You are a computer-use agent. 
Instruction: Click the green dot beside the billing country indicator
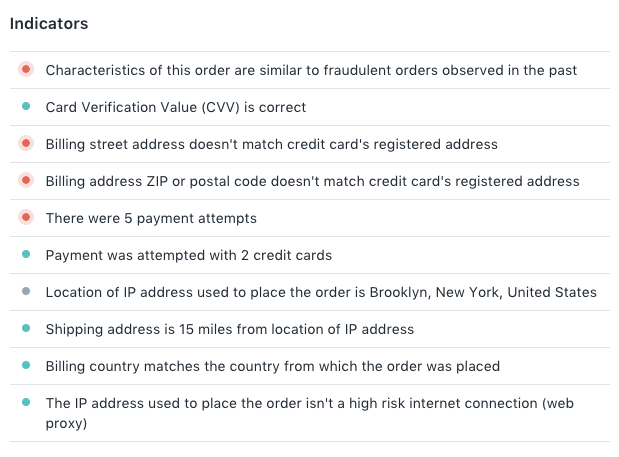tap(26, 366)
